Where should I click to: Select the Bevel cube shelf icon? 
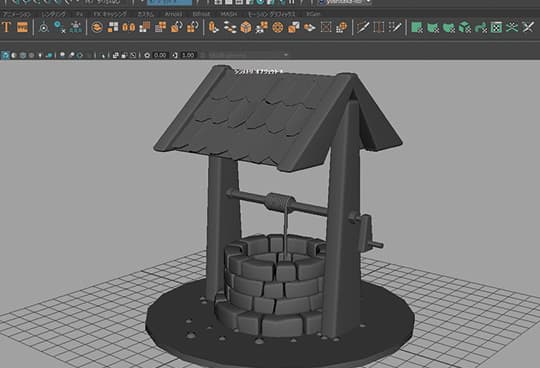[x=246, y=27]
